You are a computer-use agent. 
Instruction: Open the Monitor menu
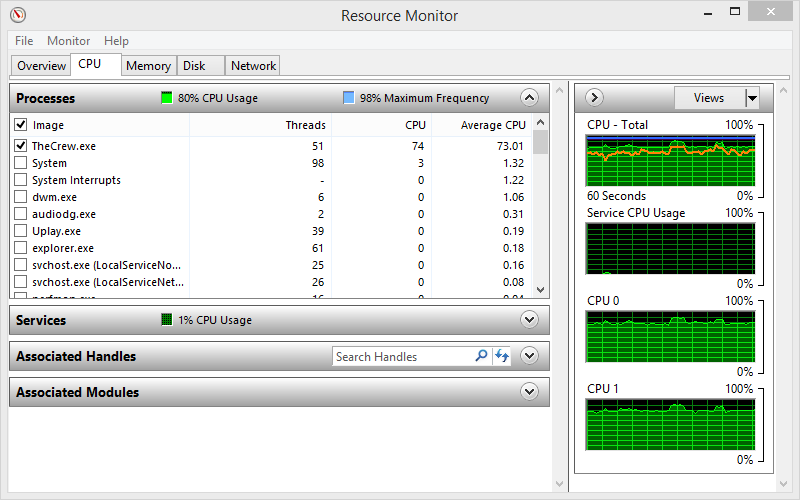pos(68,41)
